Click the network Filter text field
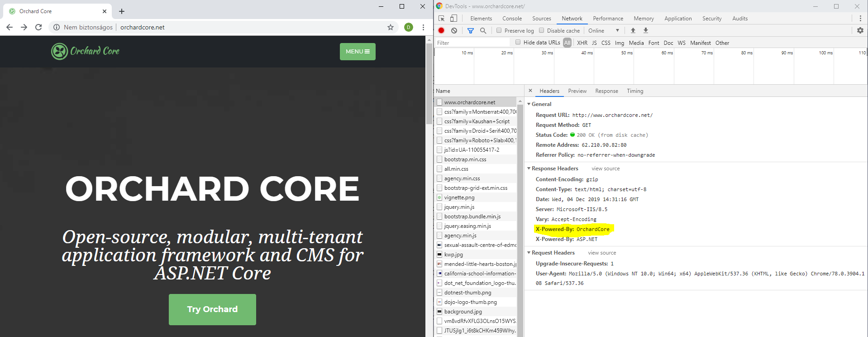Screen dimensions: 868x337 coord(472,43)
